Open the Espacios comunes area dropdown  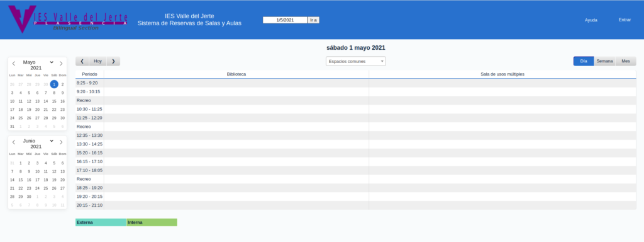(356, 61)
